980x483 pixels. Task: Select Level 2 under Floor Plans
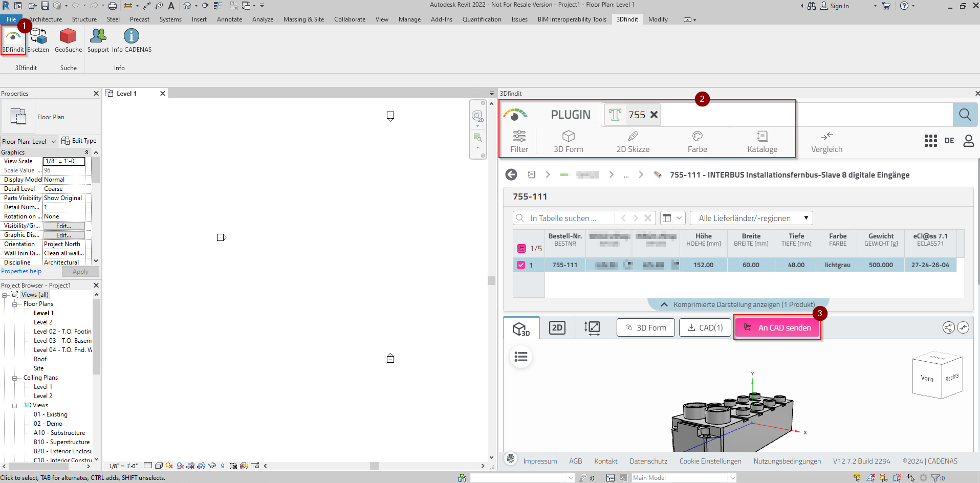[43, 322]
